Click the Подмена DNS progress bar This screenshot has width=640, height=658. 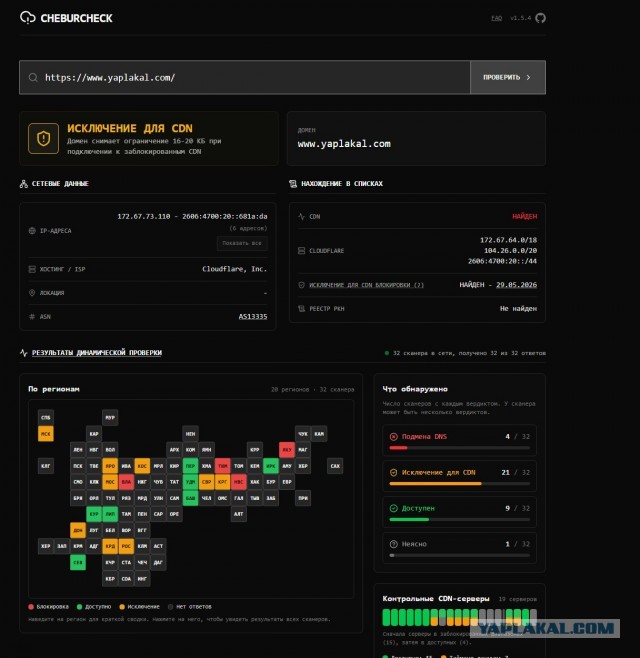460,448
